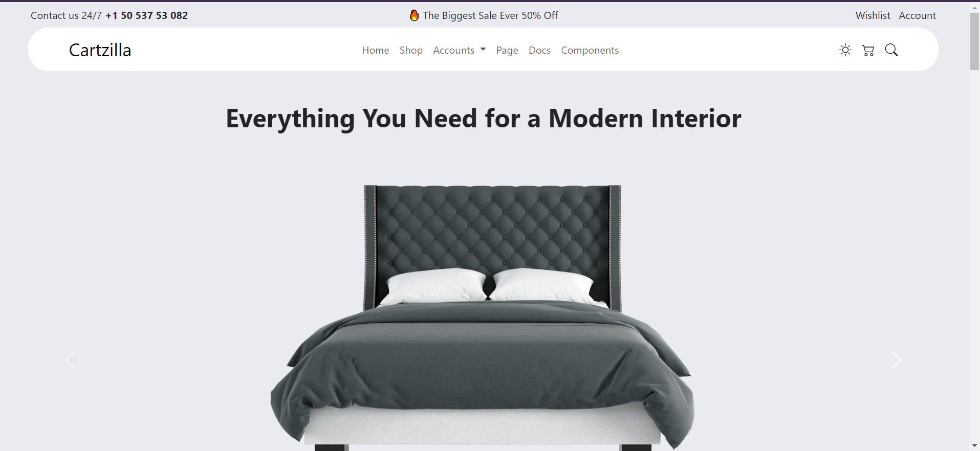Click the page vertical scrollbar thumb
Screen dimensions: 980x451
(974, 41)
